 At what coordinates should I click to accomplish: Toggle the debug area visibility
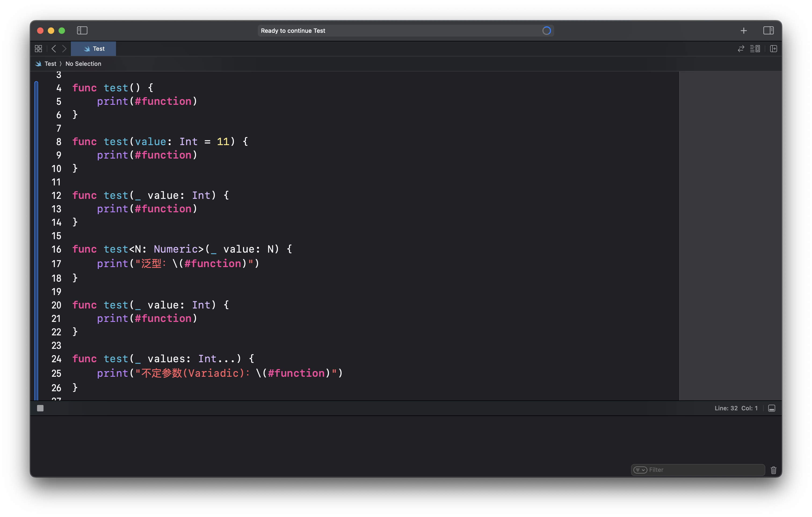point(771,408)
